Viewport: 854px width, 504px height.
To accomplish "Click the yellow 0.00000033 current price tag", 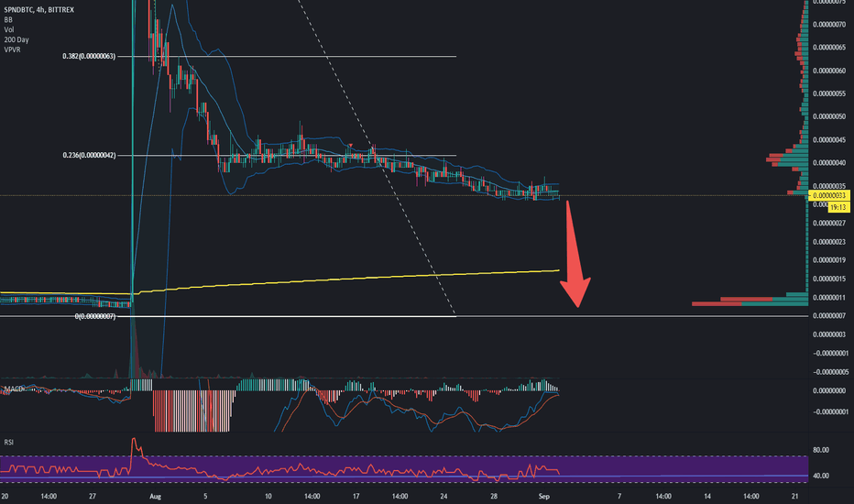I will tap(829, 195).
